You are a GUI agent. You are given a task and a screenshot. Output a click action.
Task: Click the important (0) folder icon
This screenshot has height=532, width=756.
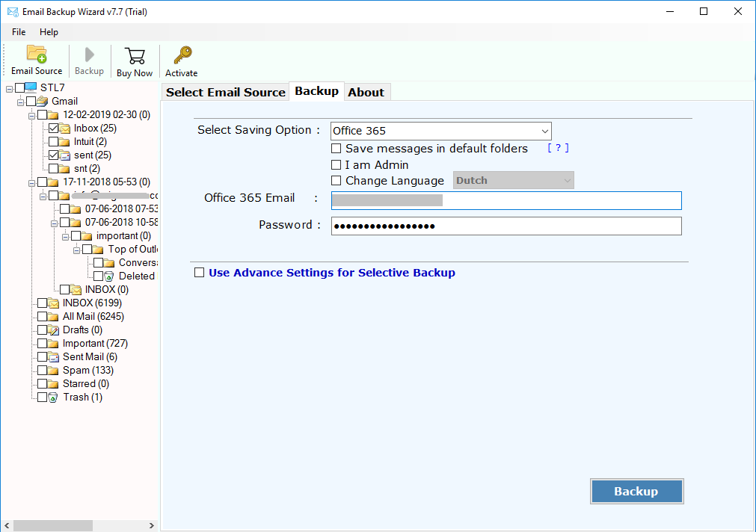(x=87, y=235)
